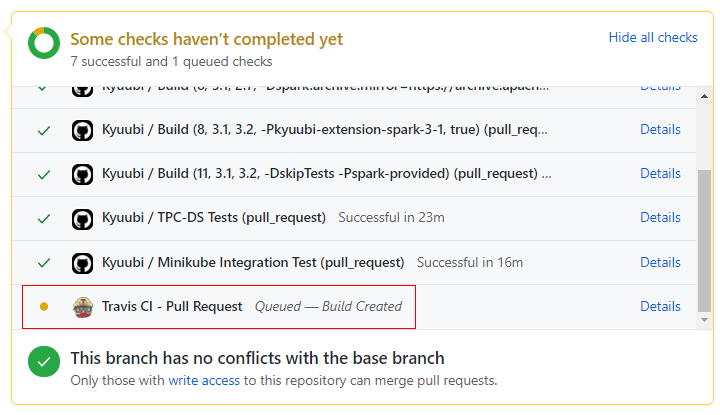Viewport: 720px width, 415px height.
Task: Hide all checks via the top-right link
Action: (x=652, y=37)
